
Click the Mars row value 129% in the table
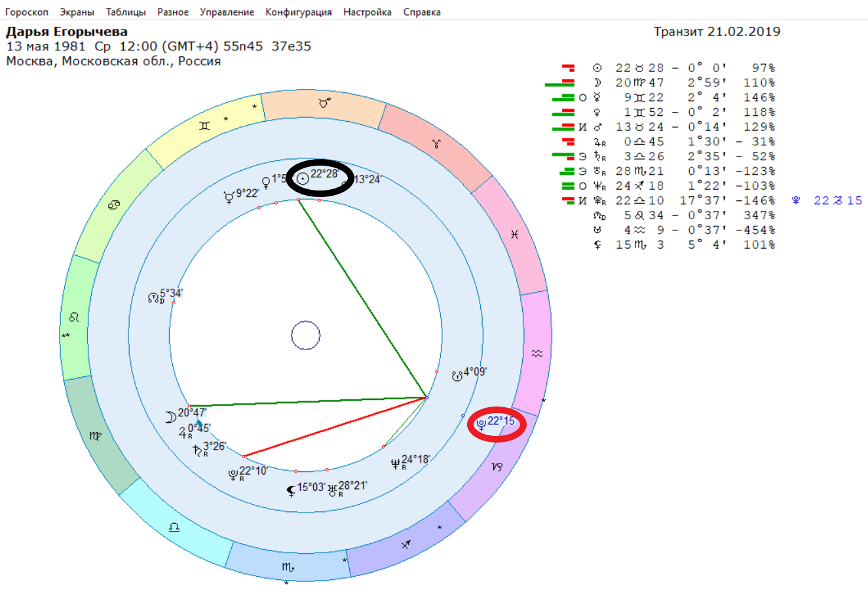pyautogui.click(x=760, y=127)
